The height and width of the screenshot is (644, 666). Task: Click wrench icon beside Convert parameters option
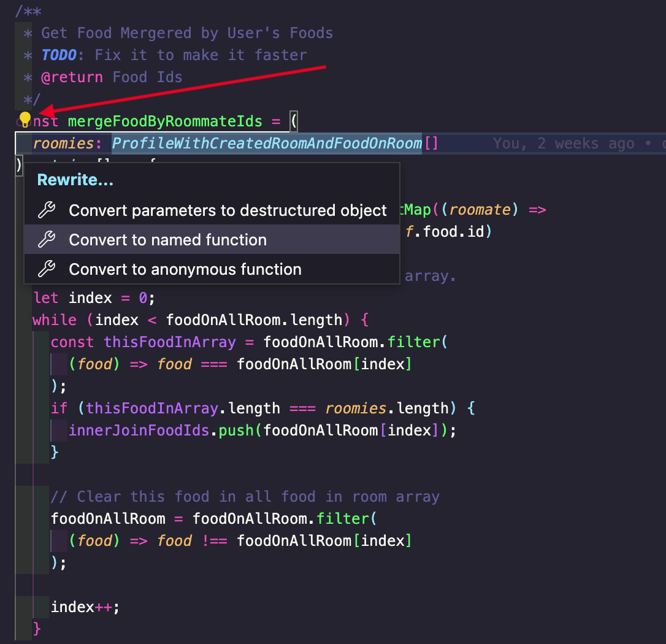[47, 210]
